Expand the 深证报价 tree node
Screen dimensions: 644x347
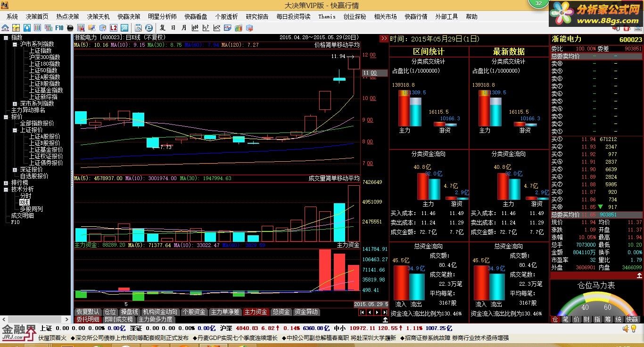(x=15, y=170)
